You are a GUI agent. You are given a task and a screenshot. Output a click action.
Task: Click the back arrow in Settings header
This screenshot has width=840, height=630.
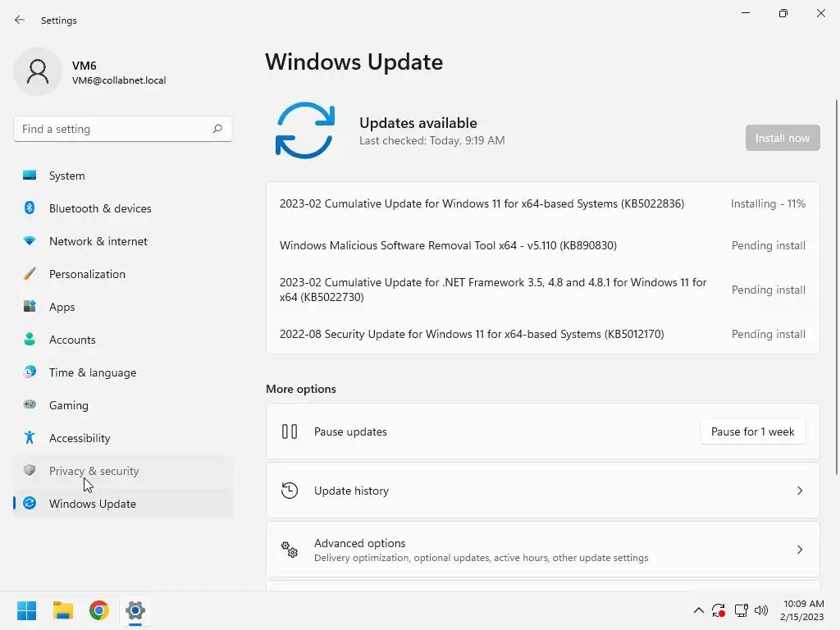click(20, 20)
